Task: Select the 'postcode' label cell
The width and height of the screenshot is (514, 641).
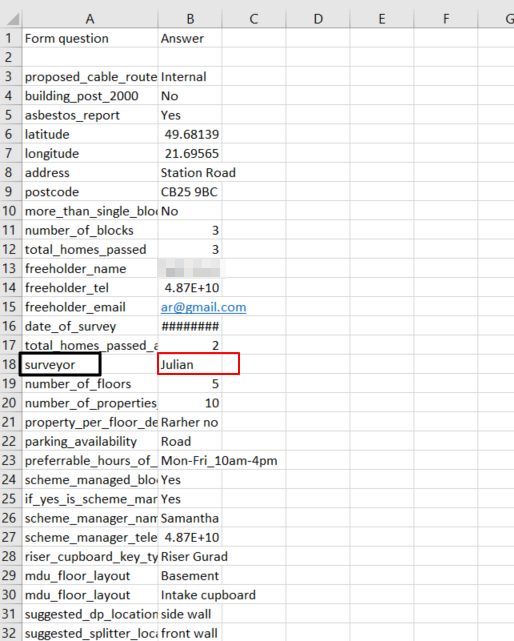Action: pyautogui.click(x=90, y=192)
